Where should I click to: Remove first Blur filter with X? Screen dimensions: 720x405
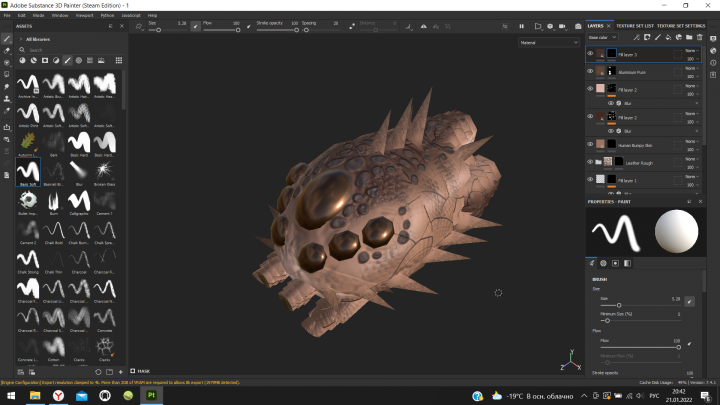[x=697, y=103]
